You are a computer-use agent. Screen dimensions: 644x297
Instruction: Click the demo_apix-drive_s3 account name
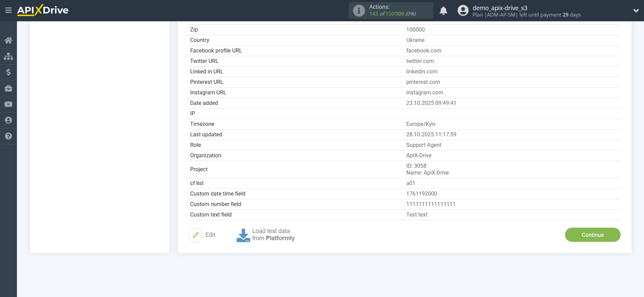tap(500, 8)
